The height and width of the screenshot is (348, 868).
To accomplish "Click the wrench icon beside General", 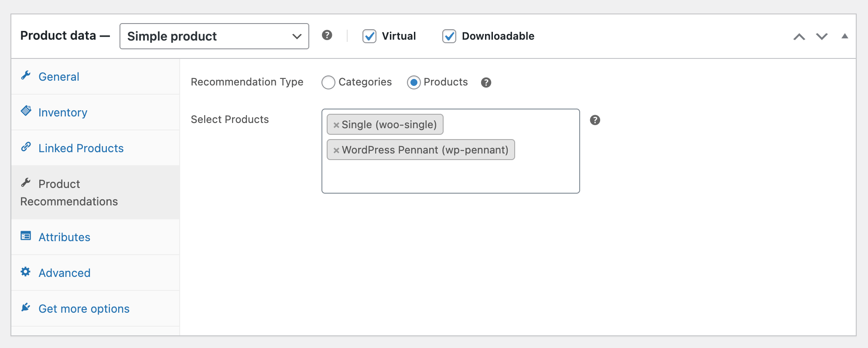I will point(26,76).
